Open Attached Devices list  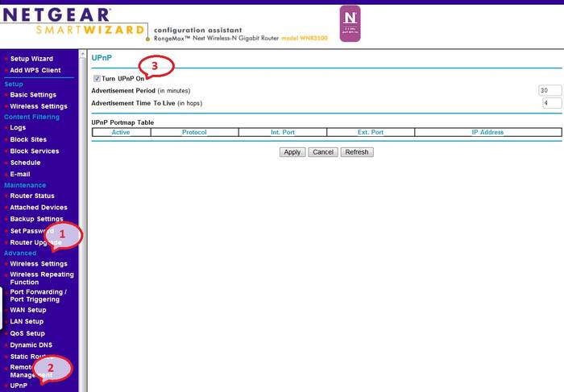(x=38, y=208)
